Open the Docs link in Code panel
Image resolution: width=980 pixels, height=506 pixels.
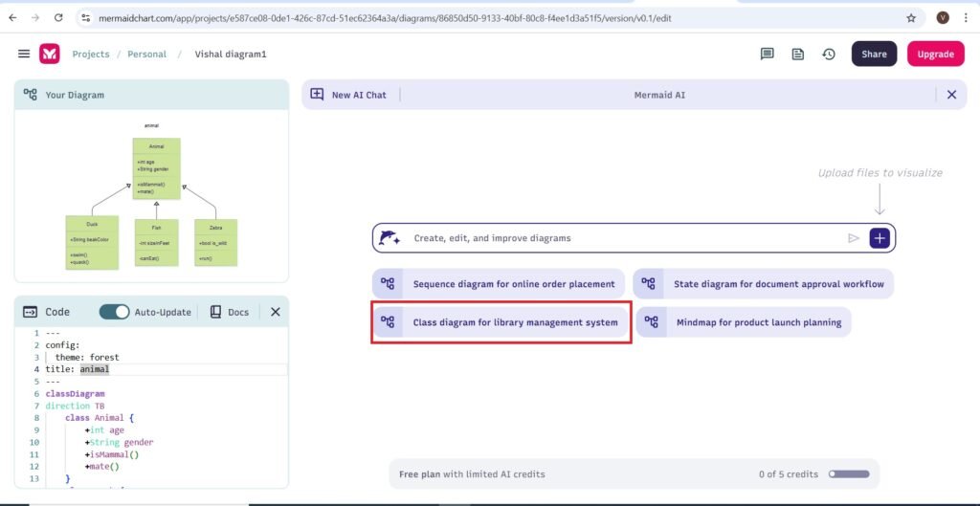pos(229,312)
